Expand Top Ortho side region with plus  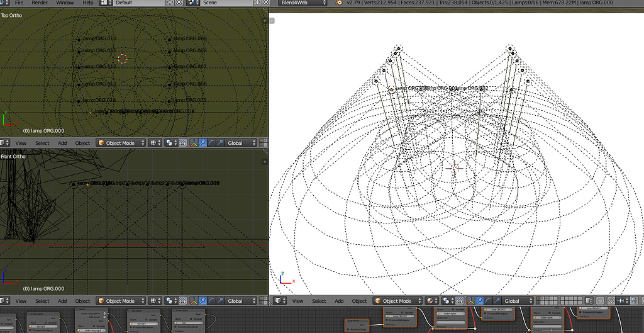[265, 21]
